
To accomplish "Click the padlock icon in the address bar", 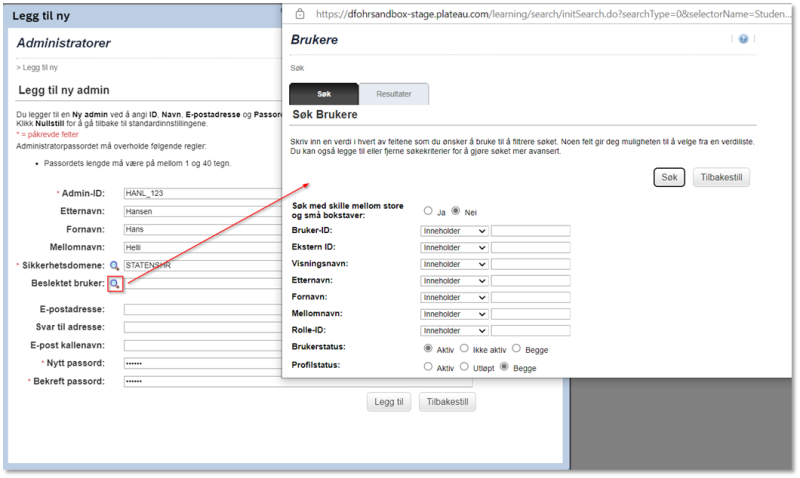I will [x=300, y=14].
